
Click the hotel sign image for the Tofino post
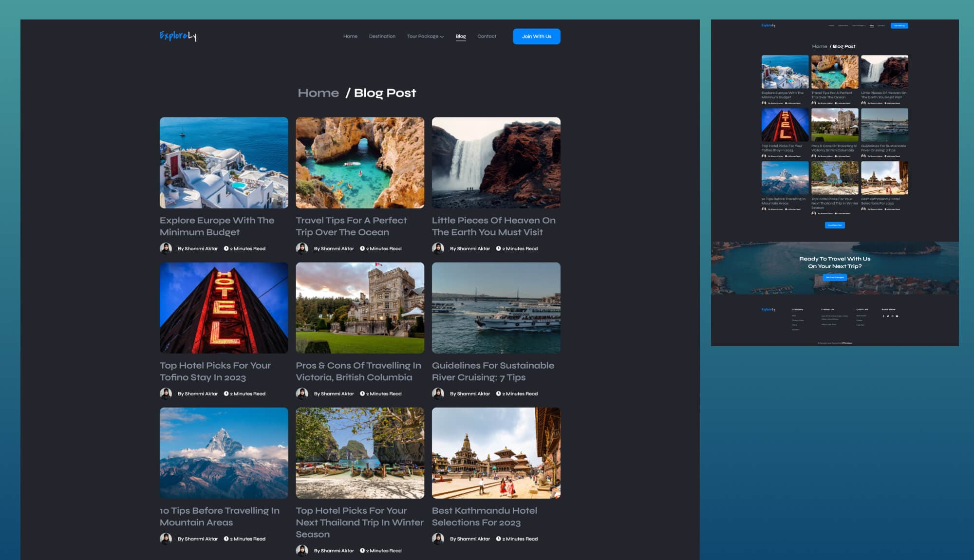(x=224, y=307)
